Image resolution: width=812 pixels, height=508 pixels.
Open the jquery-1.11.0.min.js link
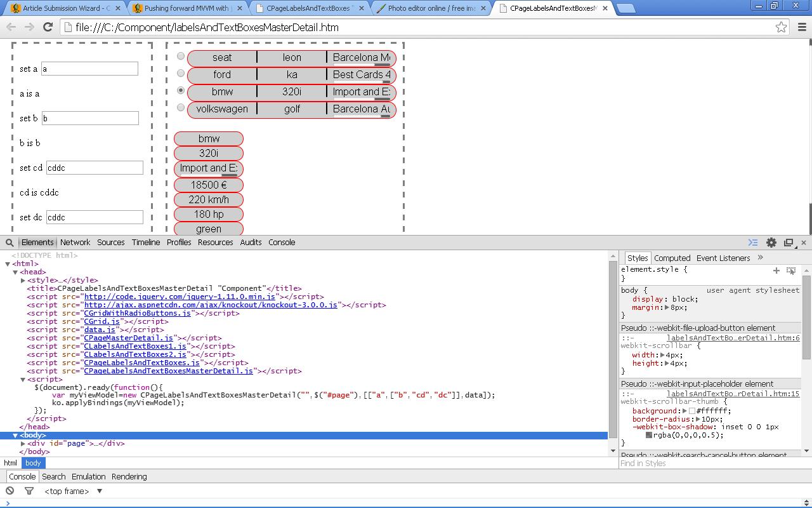tap(180, 297)
